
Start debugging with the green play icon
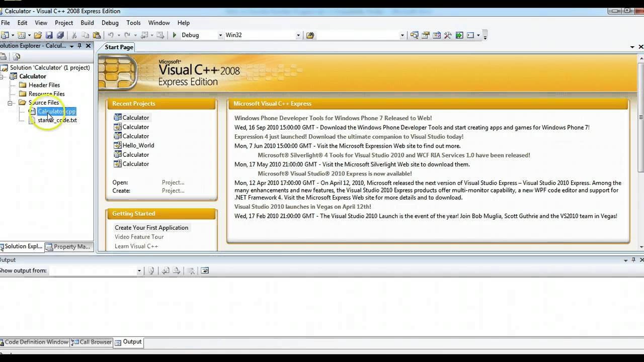(x=175, y=35)
